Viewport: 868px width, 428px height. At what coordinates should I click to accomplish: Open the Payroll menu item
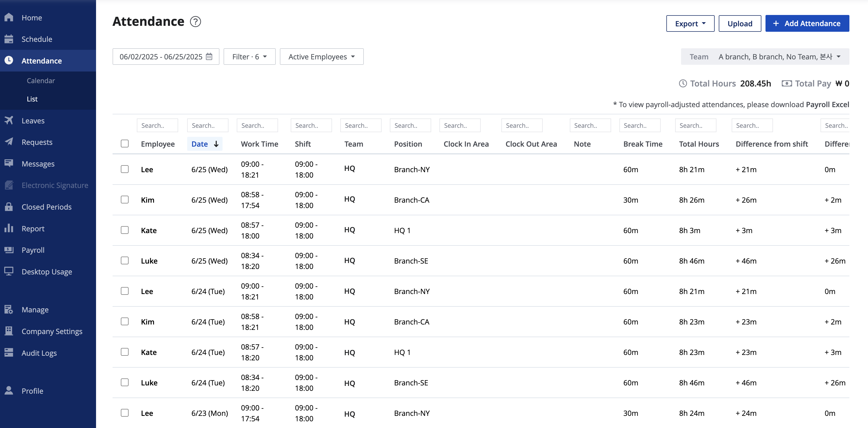coord(33,250)
